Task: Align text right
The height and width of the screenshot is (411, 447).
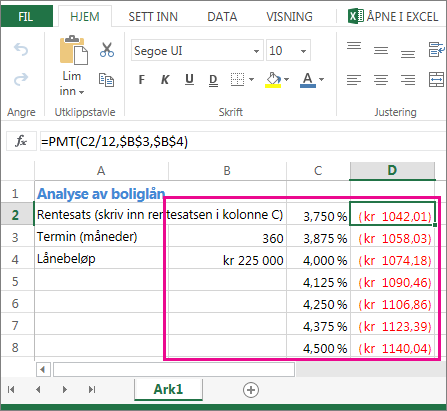Action: coord(408,80)
